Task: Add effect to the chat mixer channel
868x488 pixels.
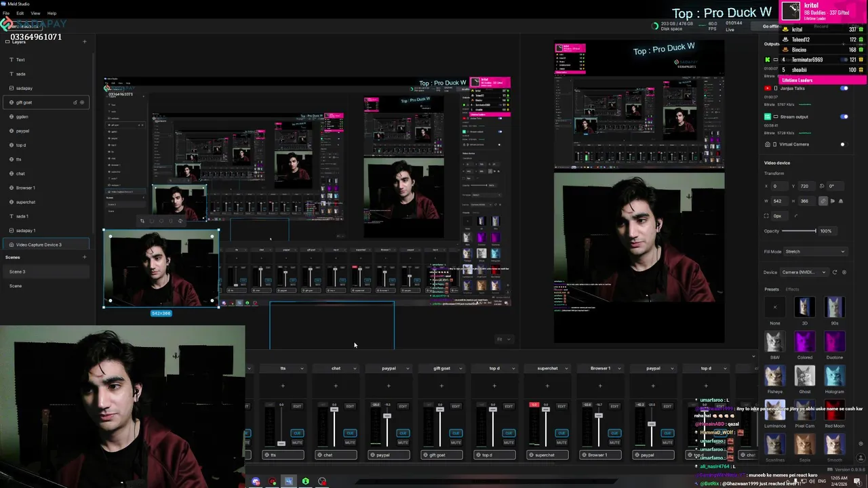Action: point(336,386)
